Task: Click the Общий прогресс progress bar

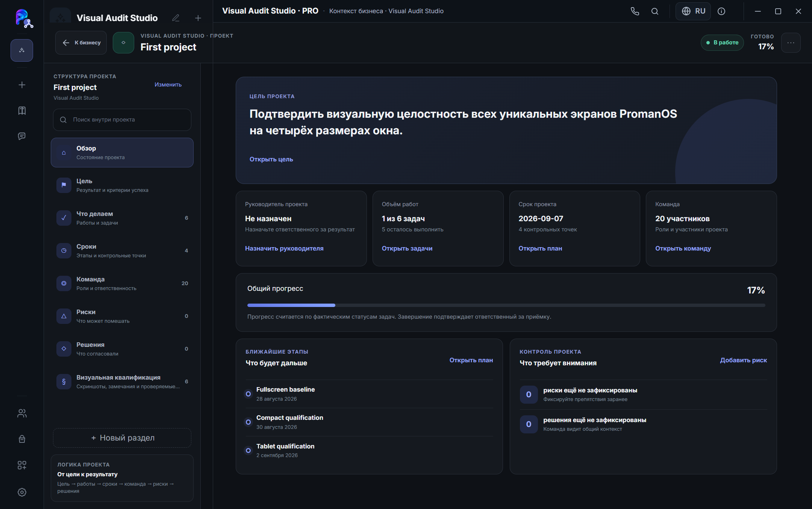Action: pyautogui.click(x=506, y=305)
